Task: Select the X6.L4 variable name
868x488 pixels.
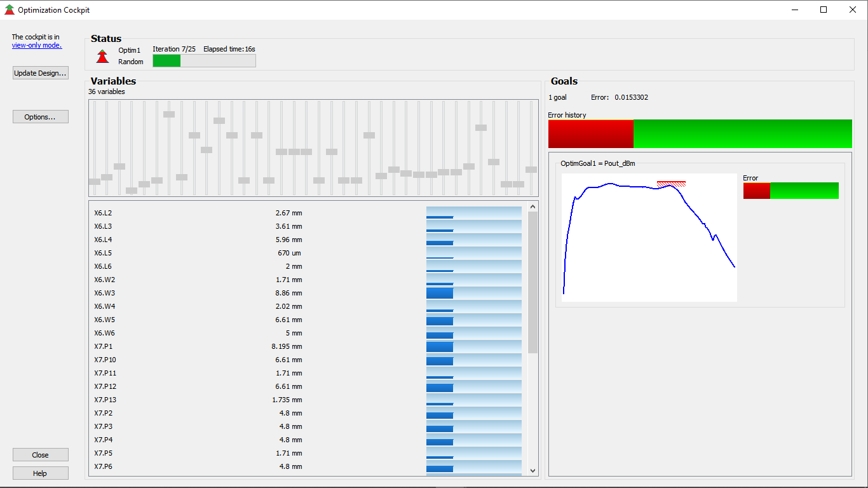Action: 103,240
